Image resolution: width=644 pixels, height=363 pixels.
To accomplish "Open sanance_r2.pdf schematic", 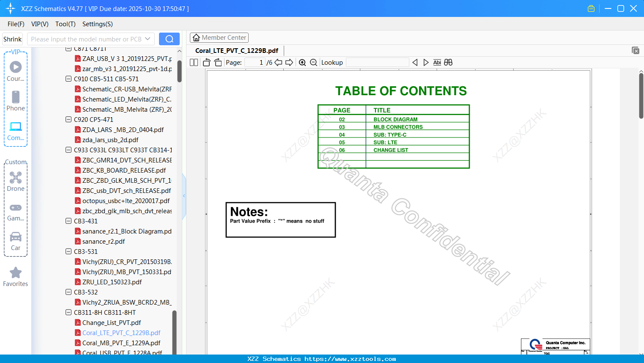I will pyautogui.click(x=104, y=242).
